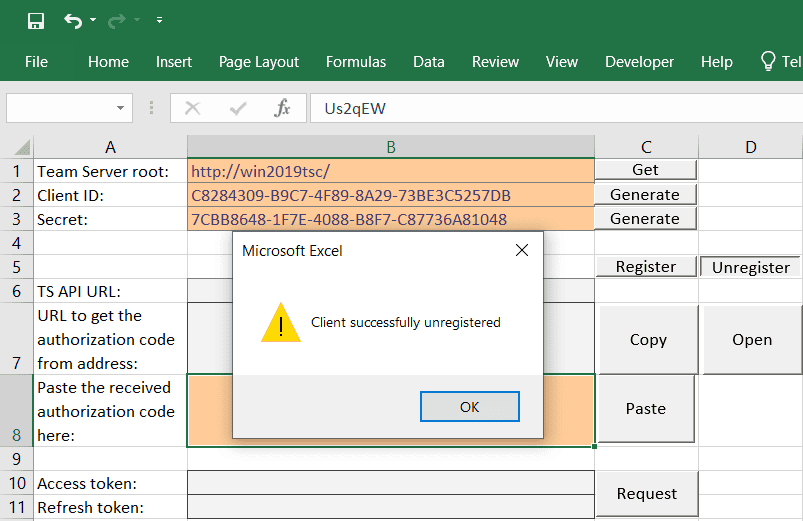
Task: Click OK in the Microsoft Excel dialog
Action: tap(470, 407)
